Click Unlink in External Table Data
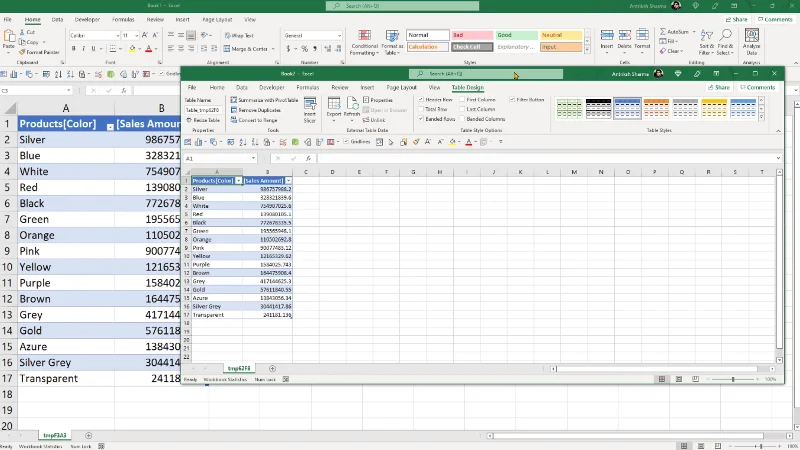The width and height of the screenshot is (800, 450). [x=374, y=120]
